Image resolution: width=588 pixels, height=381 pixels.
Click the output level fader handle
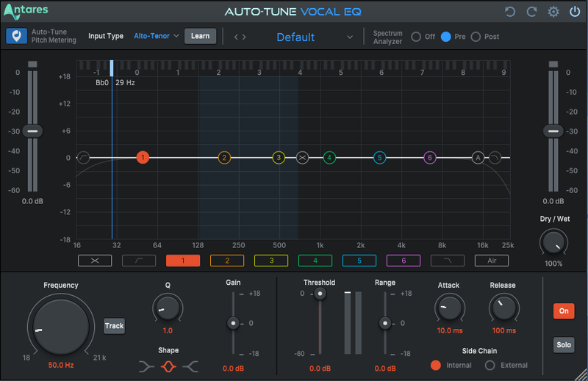tap(553, 131)
